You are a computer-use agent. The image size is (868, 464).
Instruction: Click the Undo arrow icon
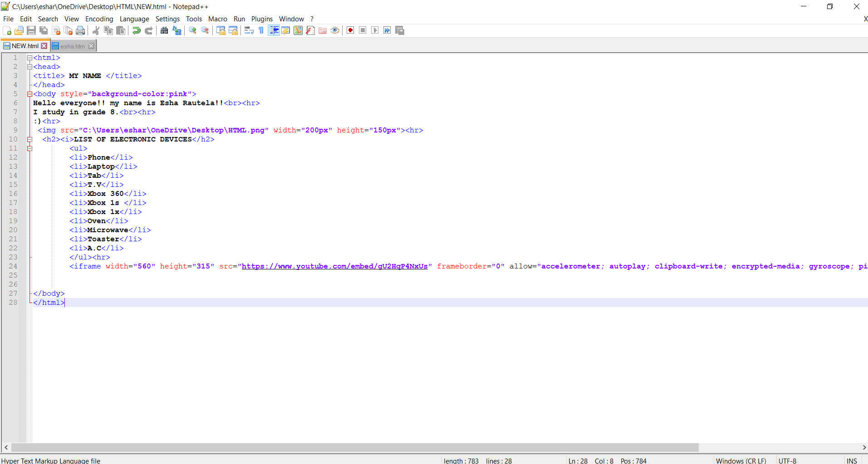pyautogui.click(x=136, y=30)
